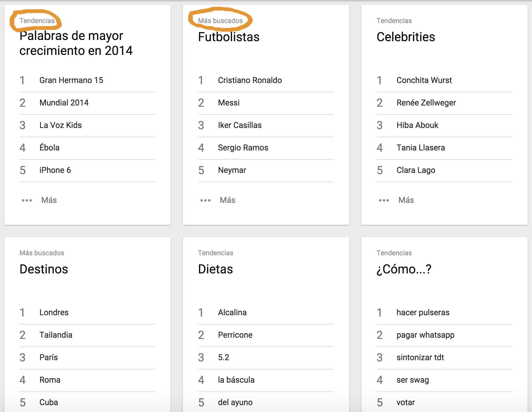Select Roma in Destinos

pyautogui.click(x=50, y=380)
